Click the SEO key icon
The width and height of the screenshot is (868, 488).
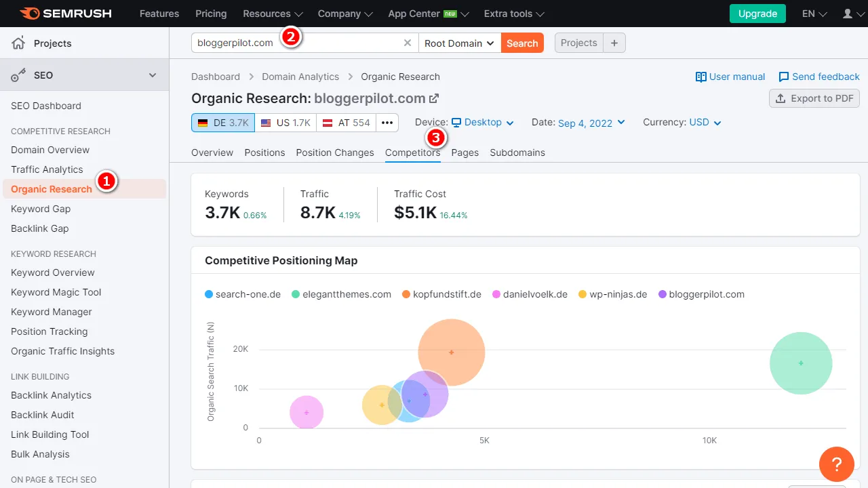click(x=18, y=75)
